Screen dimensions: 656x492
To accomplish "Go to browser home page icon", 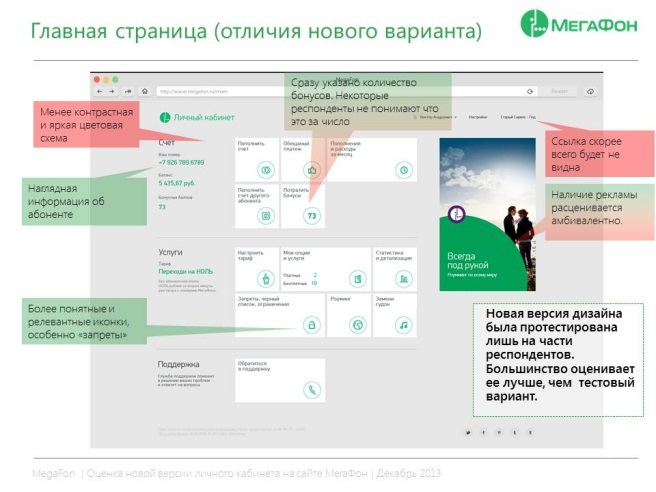I will coord(145,91).
